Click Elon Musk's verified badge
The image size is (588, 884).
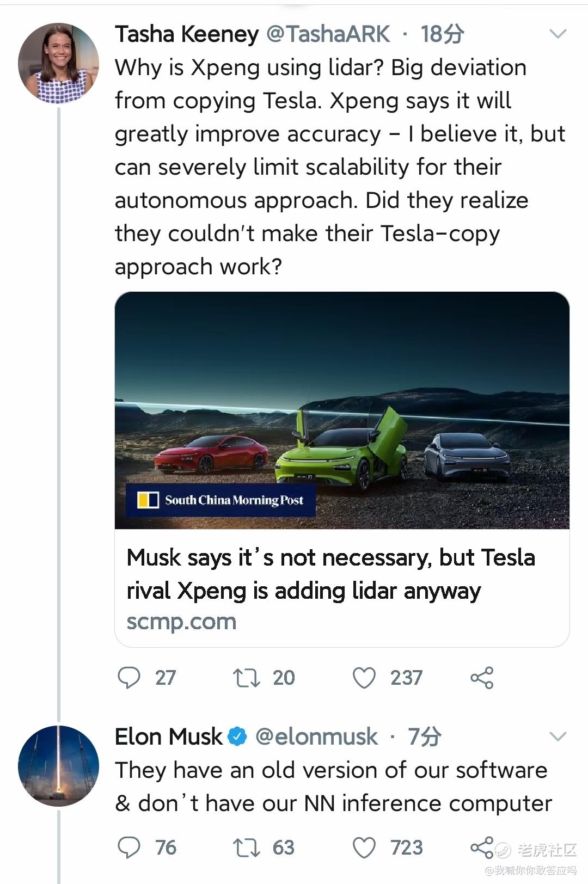237,737
